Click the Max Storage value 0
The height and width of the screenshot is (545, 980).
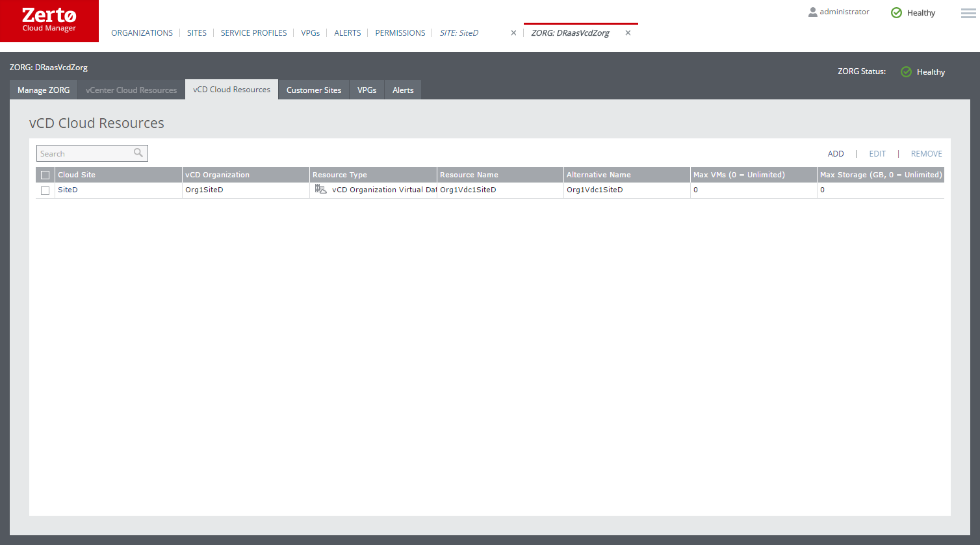click(x=822, y=190)
